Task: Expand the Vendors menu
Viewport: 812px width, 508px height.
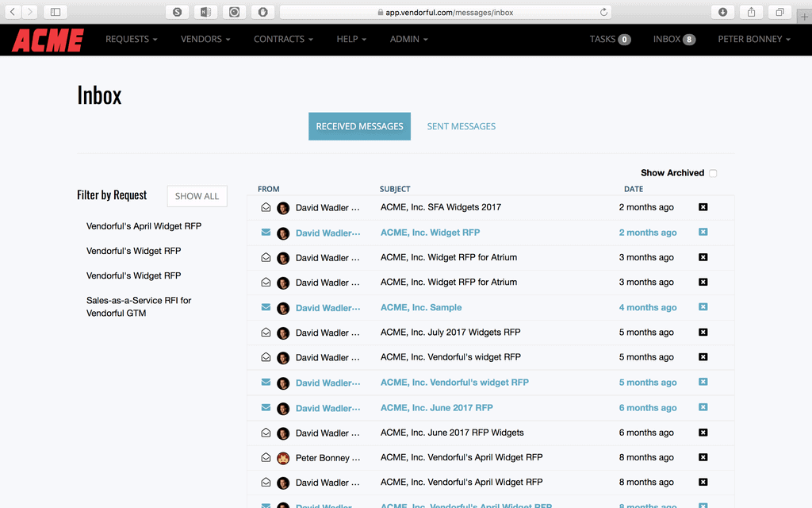Action: (x=205, y=40)
